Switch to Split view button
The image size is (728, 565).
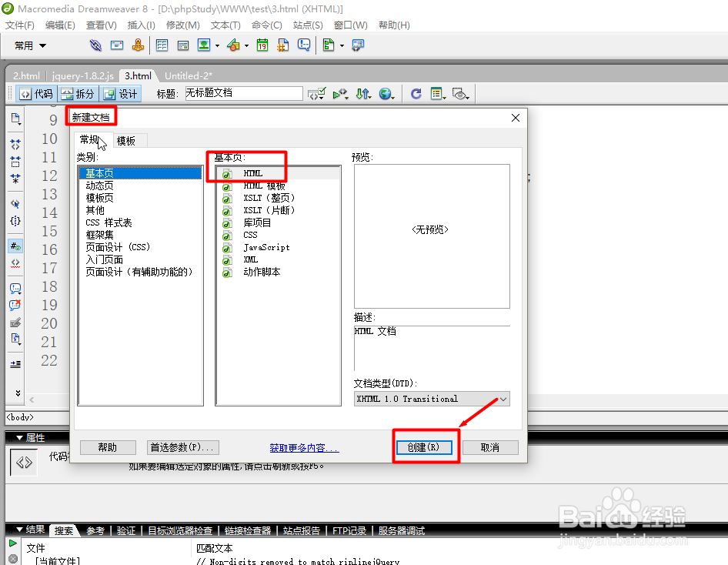(78, 94)
